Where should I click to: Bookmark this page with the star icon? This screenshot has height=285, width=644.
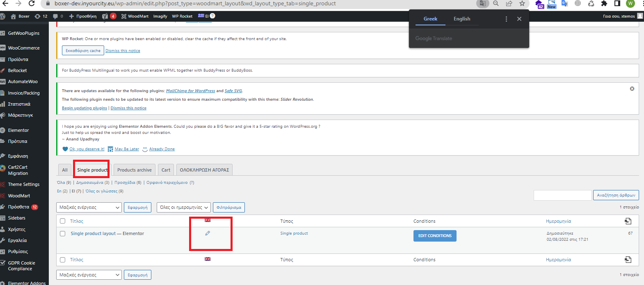click(x=522, y=3)
